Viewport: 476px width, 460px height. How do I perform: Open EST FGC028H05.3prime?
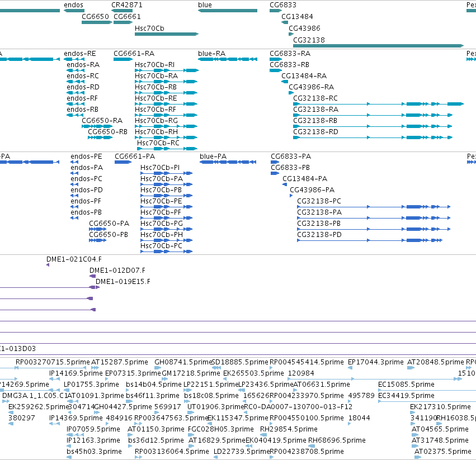(221, 429)
